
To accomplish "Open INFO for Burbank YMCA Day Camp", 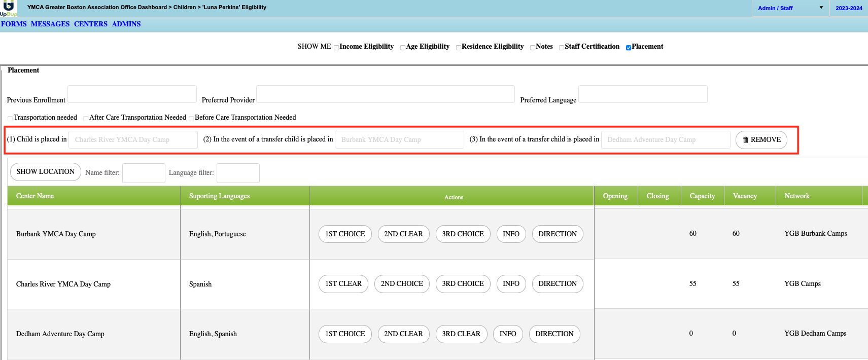I will (511, 234).
